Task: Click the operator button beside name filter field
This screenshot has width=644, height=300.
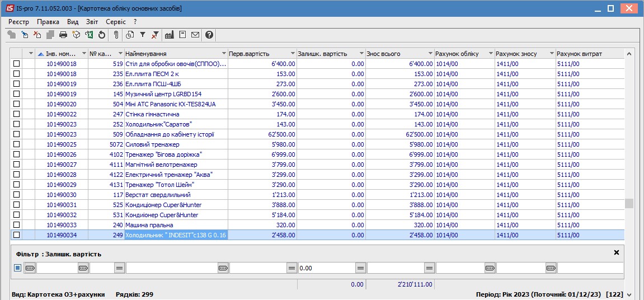Action: [223, 268]
